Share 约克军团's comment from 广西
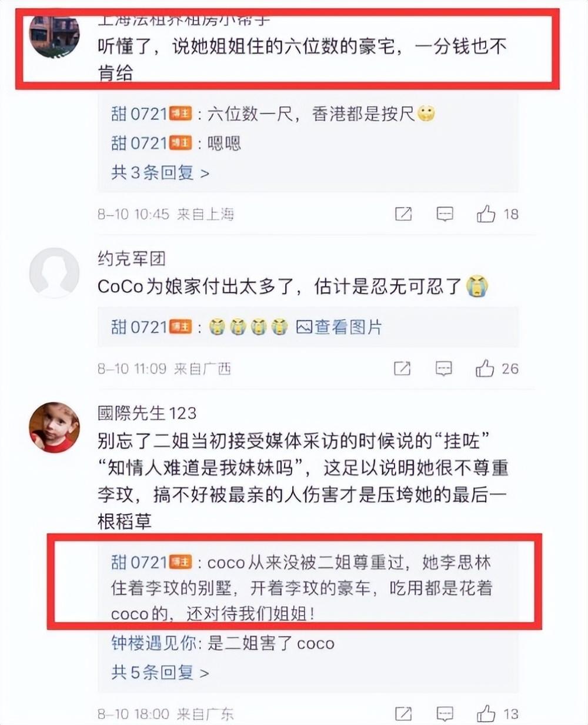 pyautogui.click(x=402, y=369)
